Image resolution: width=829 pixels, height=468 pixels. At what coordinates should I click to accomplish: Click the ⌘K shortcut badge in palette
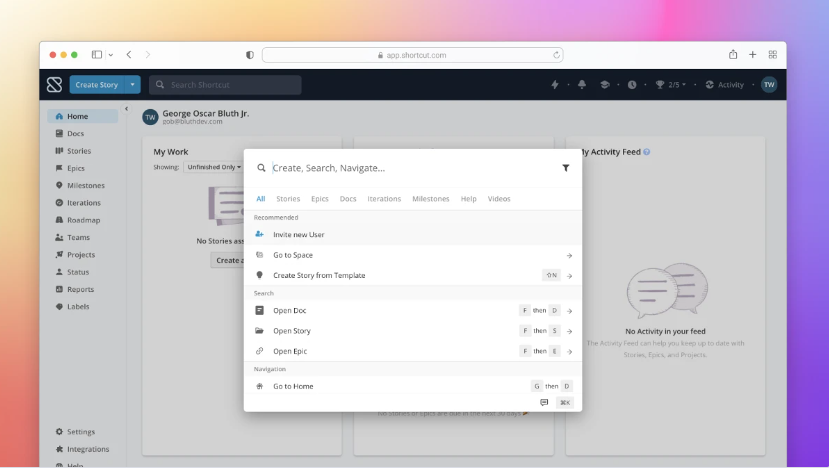pyautogui.click(x=565, y=402)
